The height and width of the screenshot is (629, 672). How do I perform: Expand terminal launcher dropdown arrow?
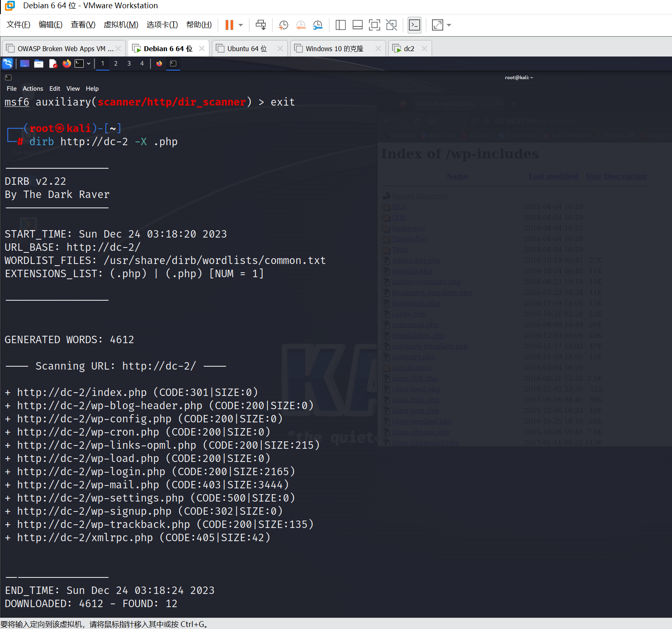pos(89,64)
